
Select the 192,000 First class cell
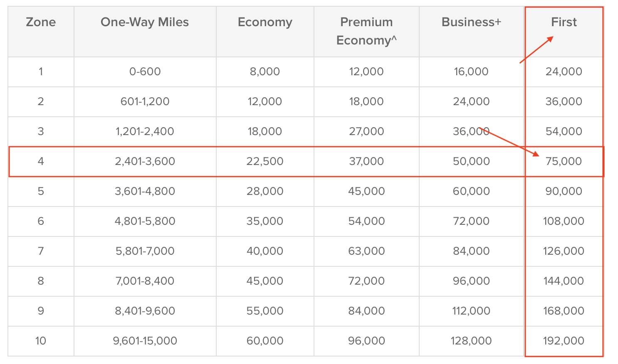point(564,341)
